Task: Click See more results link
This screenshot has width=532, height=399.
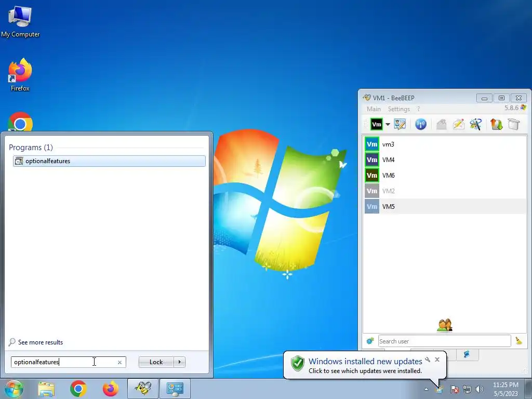Action: (x=41, y=342)
